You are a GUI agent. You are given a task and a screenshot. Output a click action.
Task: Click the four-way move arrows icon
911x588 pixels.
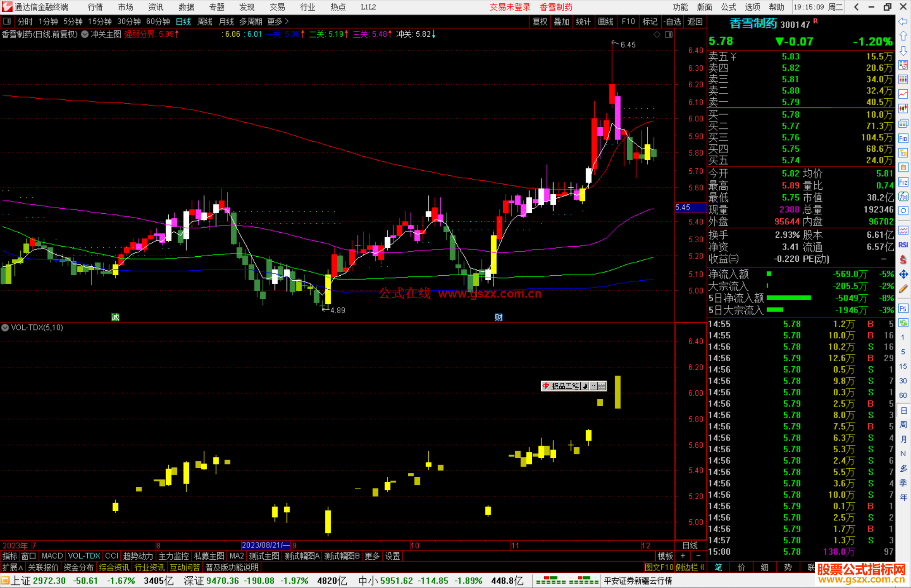point(903,274)
